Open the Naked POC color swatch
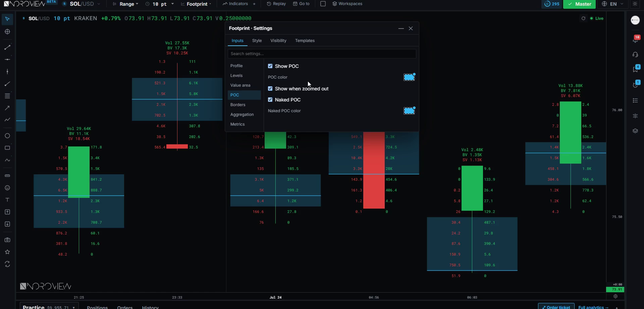Image resolution: width=644 pixels, height=309 pixels. point(409,111)
